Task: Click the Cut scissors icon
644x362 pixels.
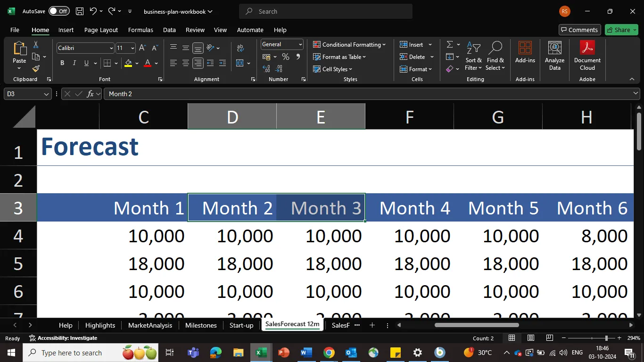Action: (36, 45)
